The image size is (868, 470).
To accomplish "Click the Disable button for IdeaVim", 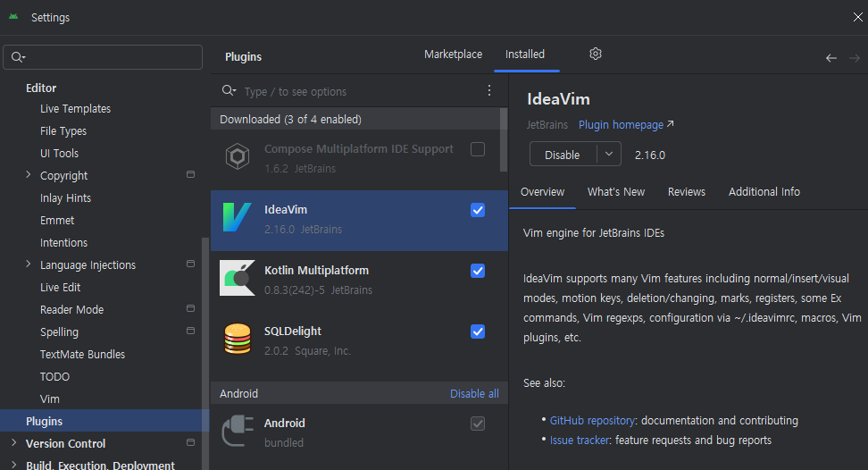I will [563, 155].
